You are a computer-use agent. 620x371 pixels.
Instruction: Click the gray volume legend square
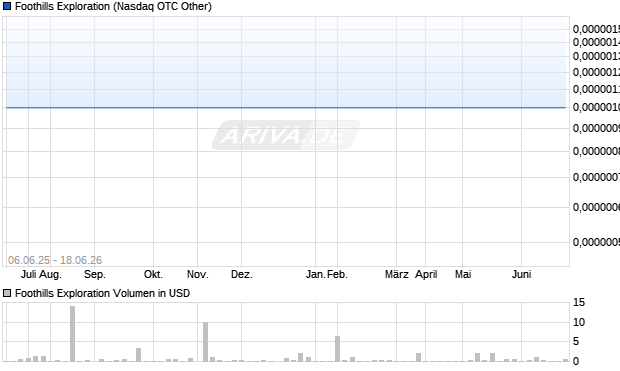pos(7,293)
